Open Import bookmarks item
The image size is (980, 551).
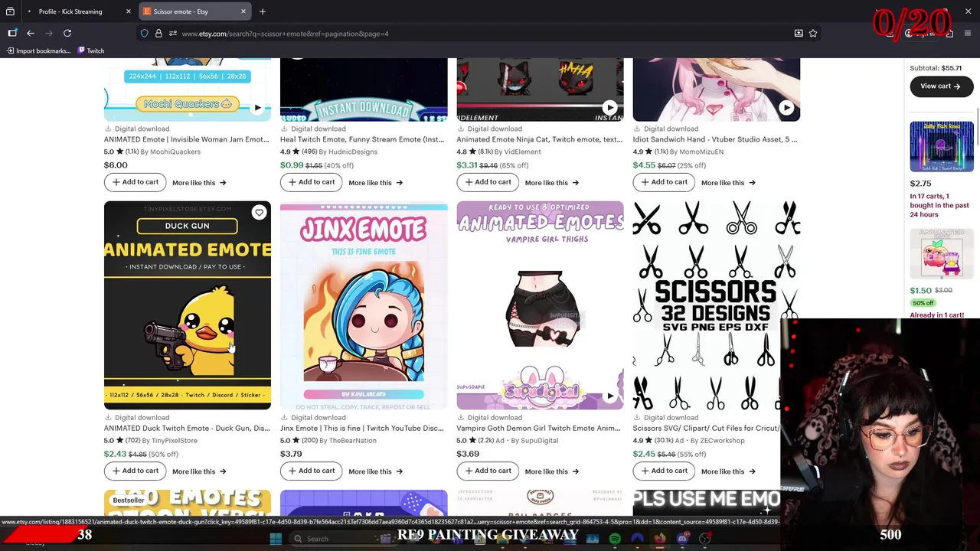[38, 51]
